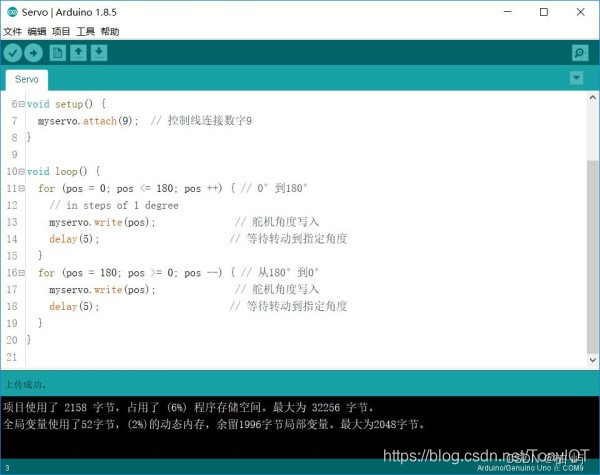Close the Arduino window
The width and height of the screenshot is (600, 475).
coord(580,12)
